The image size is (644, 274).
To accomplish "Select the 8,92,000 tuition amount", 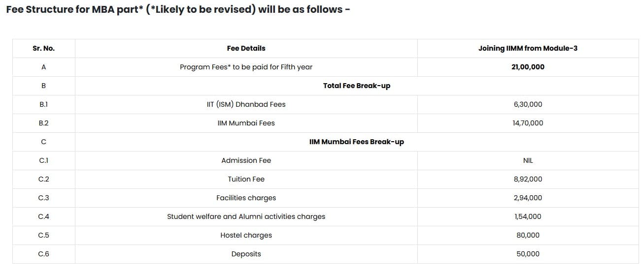I will (x=528, y=179).
